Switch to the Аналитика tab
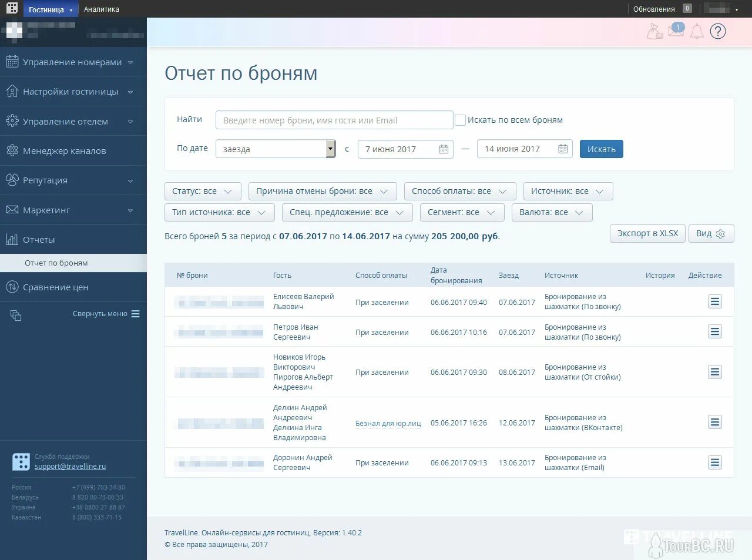This screenshot has width=752, height=560. pyautogui.click(x=102, y=9)
